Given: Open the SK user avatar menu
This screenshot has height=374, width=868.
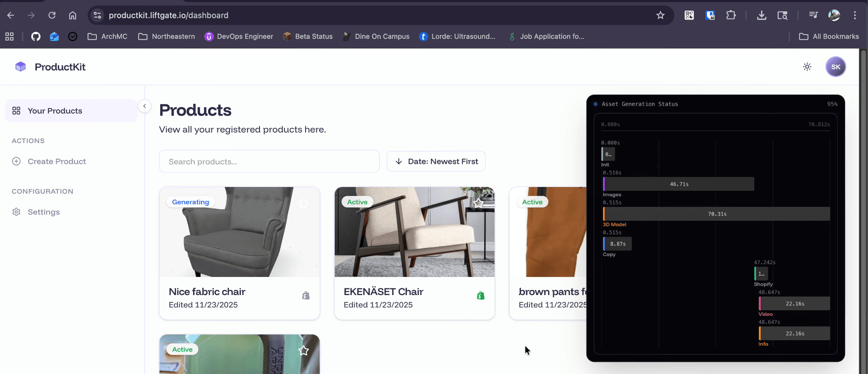Looking at the screenshot, I should coord(835,67).
